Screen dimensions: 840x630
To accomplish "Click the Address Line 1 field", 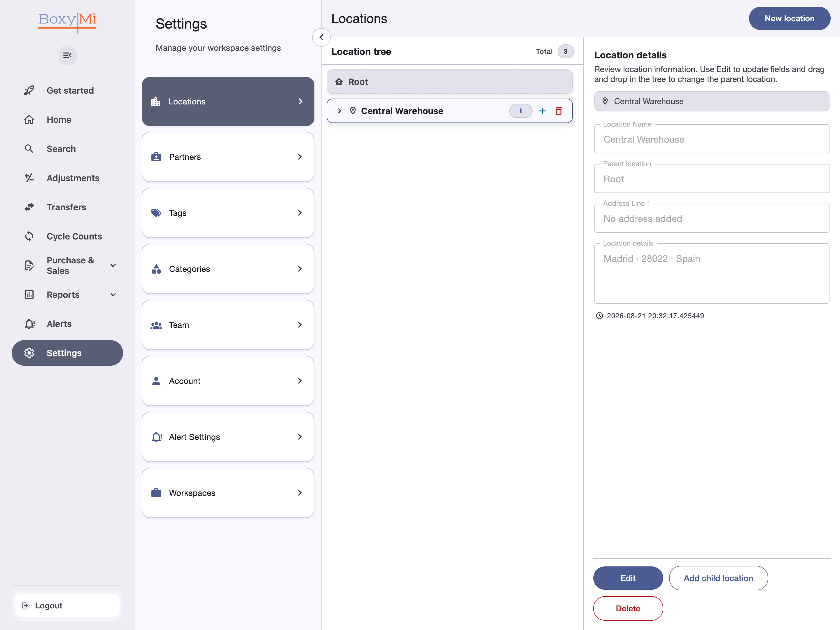I will tap(712, 218).
